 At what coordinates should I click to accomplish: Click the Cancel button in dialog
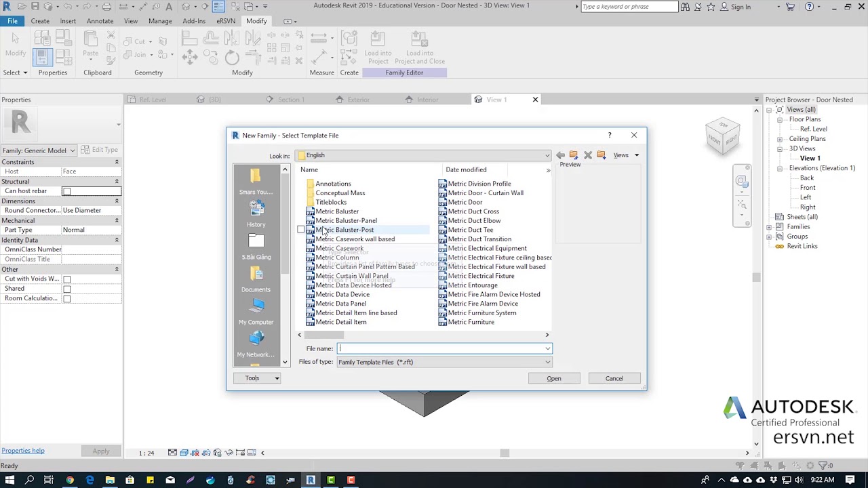tap(614, 378)
